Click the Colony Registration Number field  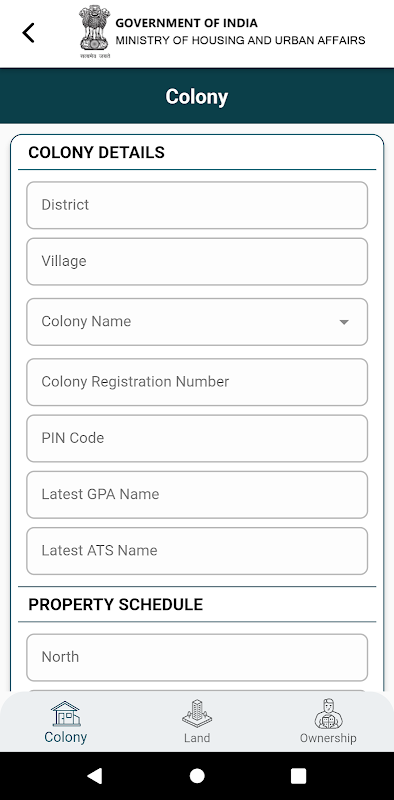coord(197,382)
